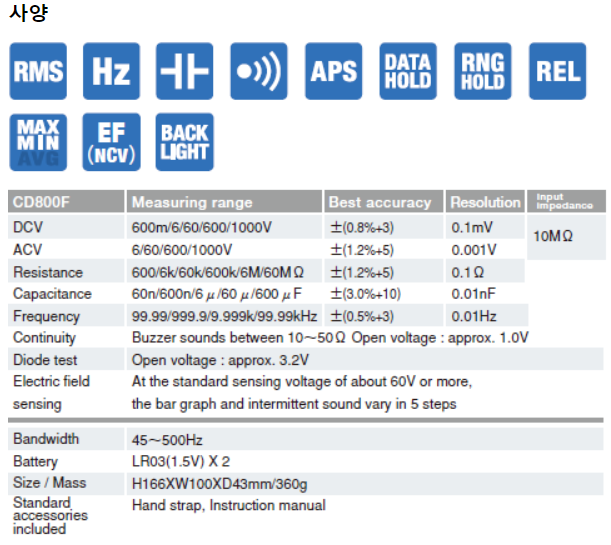Click the BACK LIGHT icon

[x=185, y=142]
